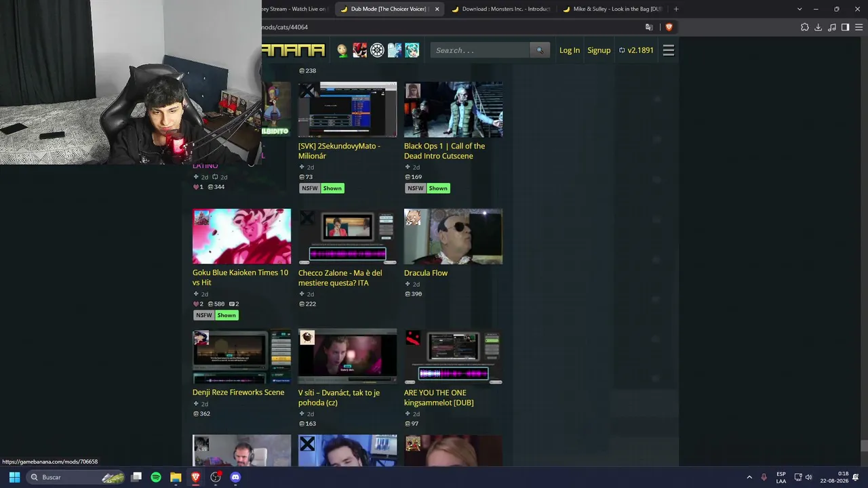Open Task View on the taskbar
This screenshot has width=868, height=488.
pyautogui.click(x=136, y=477)
